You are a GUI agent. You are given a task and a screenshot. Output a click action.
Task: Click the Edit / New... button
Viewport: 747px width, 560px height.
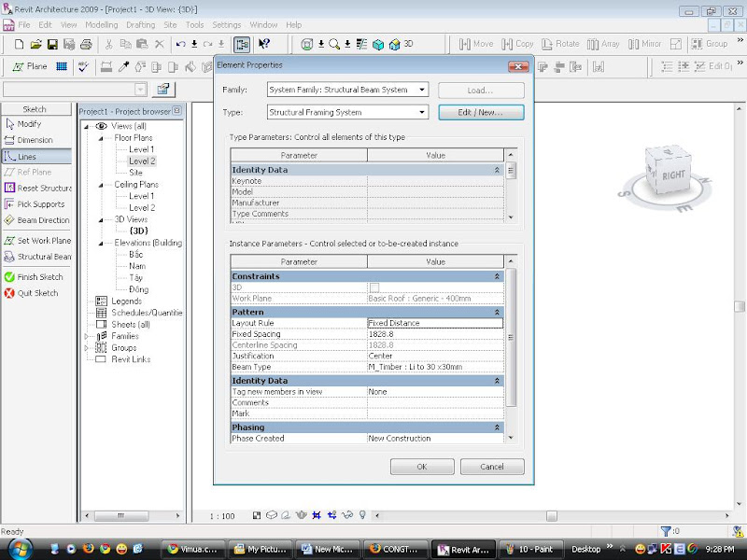point(481,112)
